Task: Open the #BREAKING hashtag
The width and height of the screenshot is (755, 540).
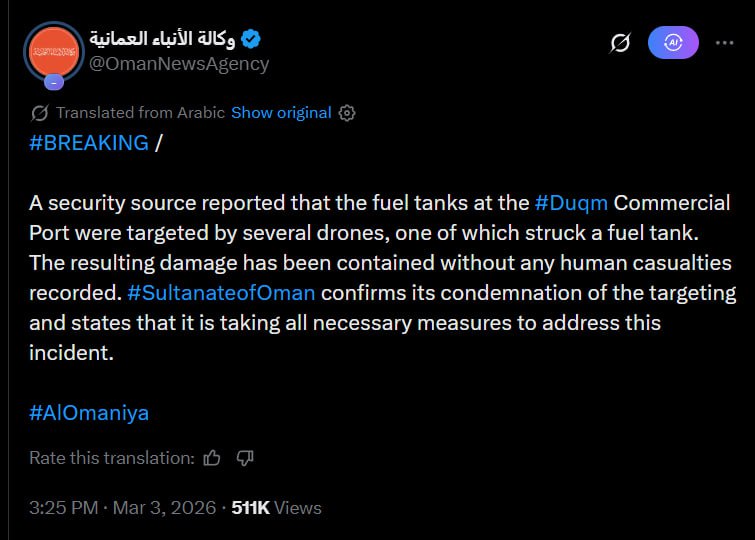Action: click(89, 142)
